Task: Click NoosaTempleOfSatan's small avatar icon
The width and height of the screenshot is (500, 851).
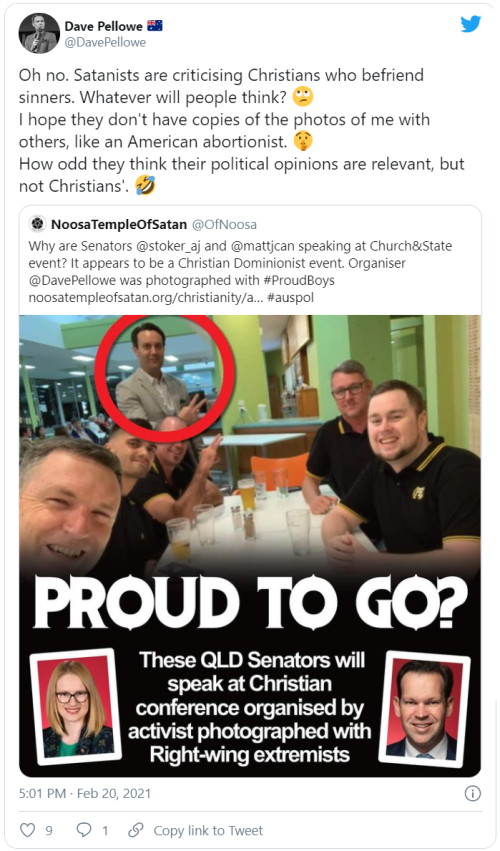Action: [x=37, y=224]
